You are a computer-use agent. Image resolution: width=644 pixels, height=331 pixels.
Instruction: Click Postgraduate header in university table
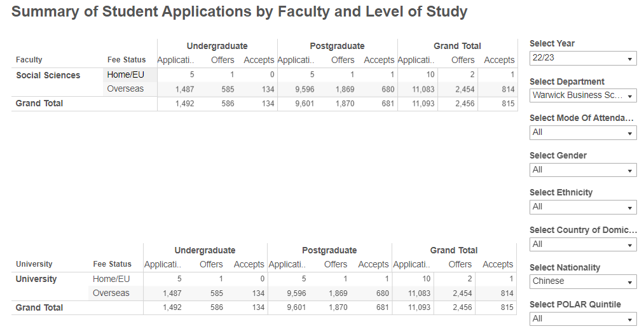point(329,250)
